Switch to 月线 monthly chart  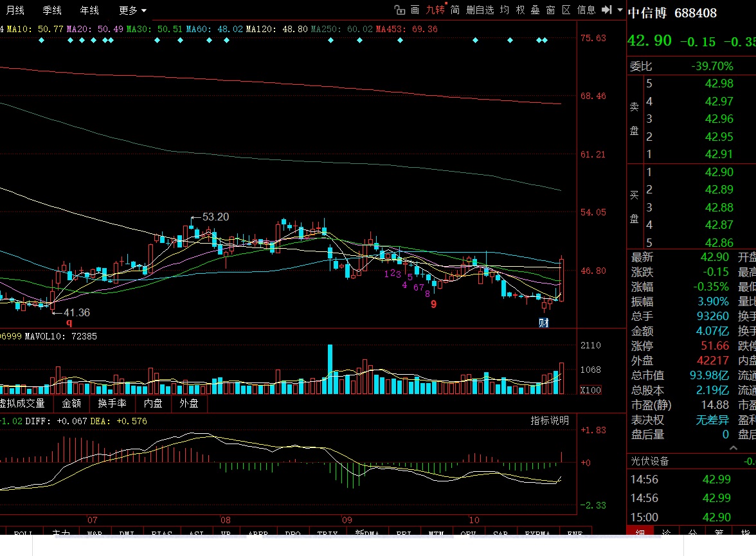point(15,10)
